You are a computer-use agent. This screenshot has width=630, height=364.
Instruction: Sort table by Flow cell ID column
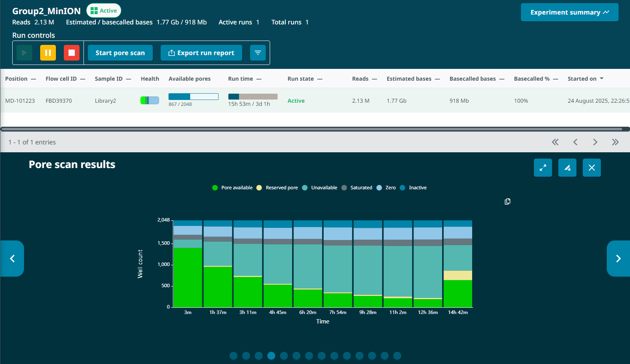pos(61,79)
